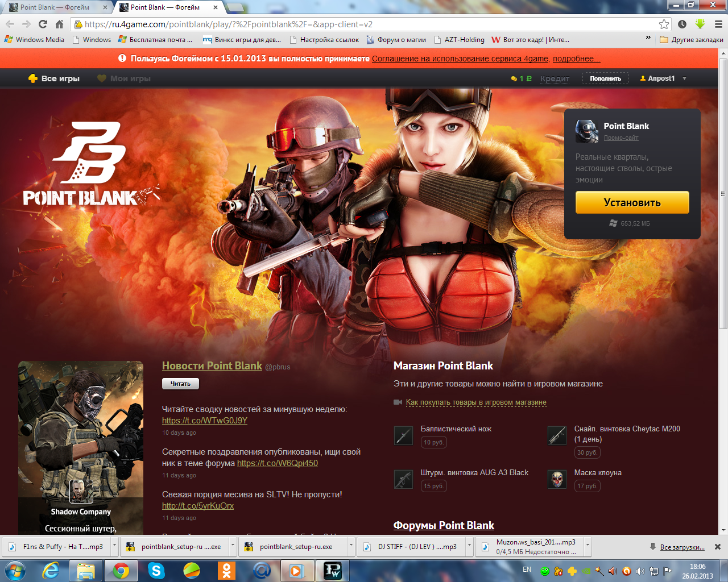This screenshot has height=582, width=728.
Task: Expand the DJ STIFF mp3 download menu
Action: [x=469, y=547]
